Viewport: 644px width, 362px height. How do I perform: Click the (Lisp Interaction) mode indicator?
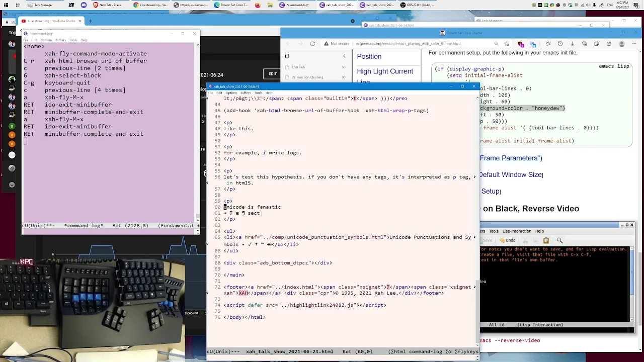(540, 325)
